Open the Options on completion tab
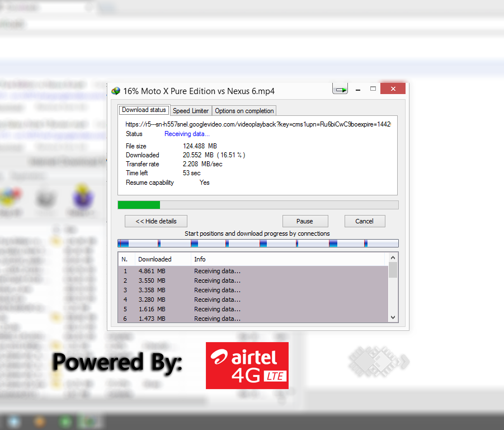 (244, 111)
